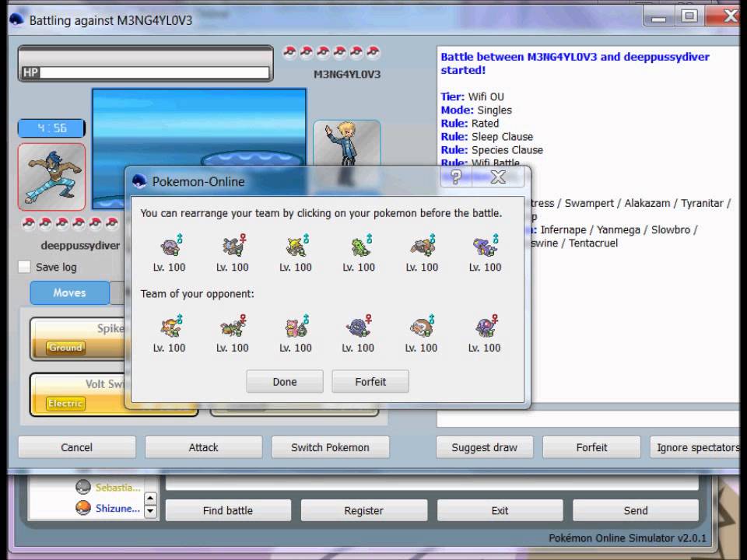Close the Pokemon-Online rearrange dialog

tap(498, 177)
